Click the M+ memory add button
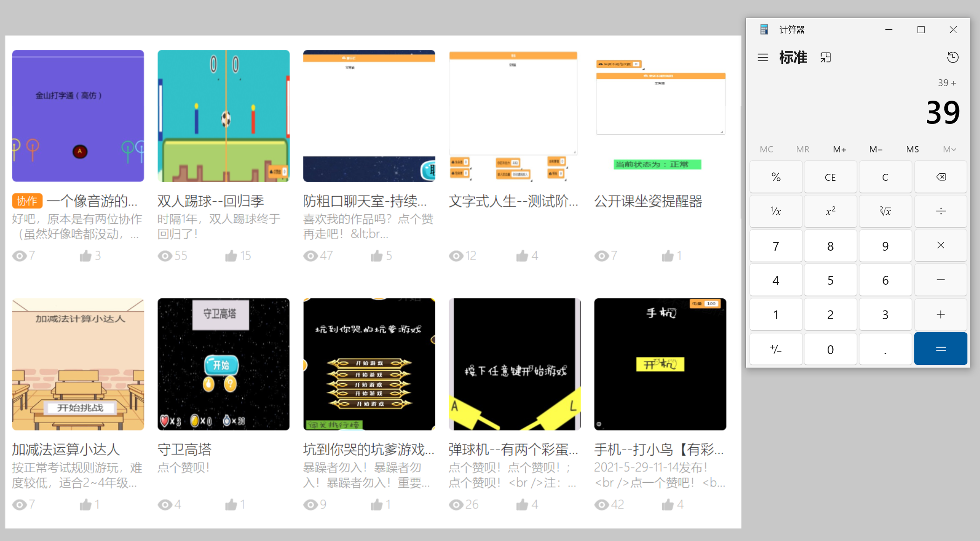Screen dimensions: 980x541 (840, 150)
